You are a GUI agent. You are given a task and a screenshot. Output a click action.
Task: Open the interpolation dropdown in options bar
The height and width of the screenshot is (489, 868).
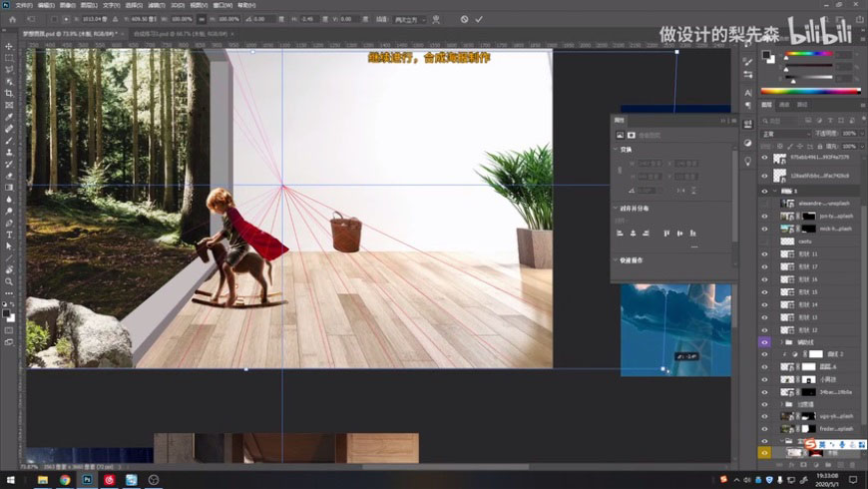click(x=410, y=19)
